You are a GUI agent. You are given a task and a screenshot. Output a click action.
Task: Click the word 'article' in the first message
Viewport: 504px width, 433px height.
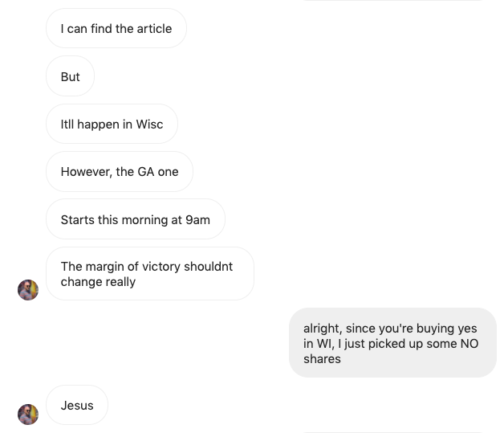click(153, 29)
